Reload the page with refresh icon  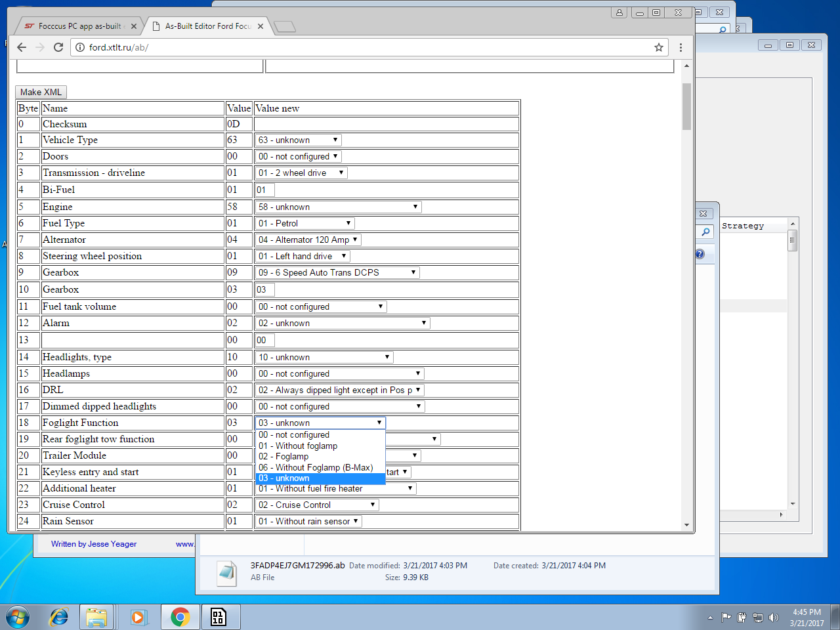pyautogui.click(x=58, y=47)
